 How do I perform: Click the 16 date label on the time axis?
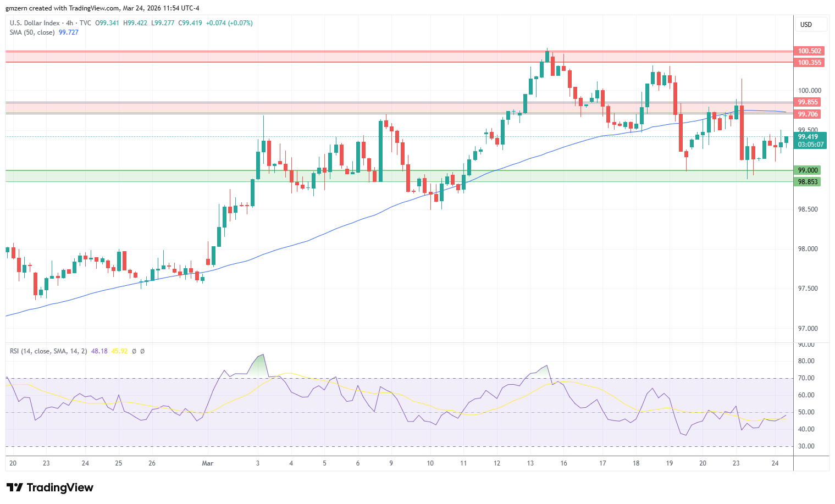(564, 463)
